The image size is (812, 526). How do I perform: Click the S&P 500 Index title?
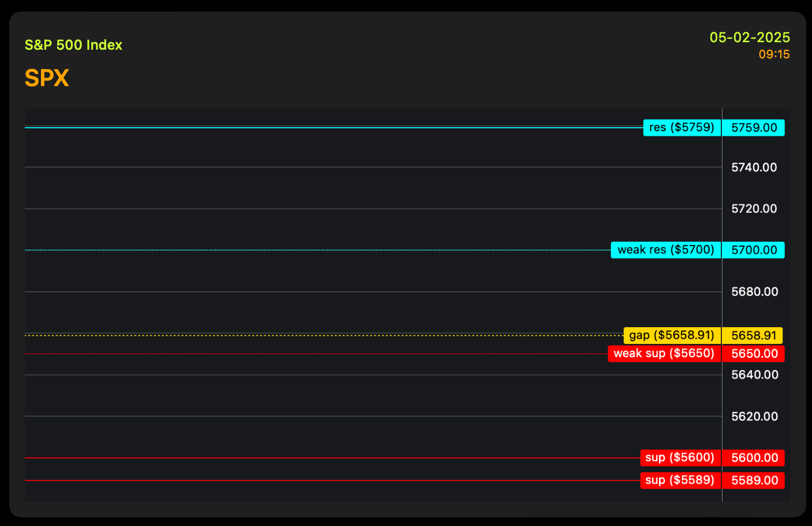coord(73,45)
